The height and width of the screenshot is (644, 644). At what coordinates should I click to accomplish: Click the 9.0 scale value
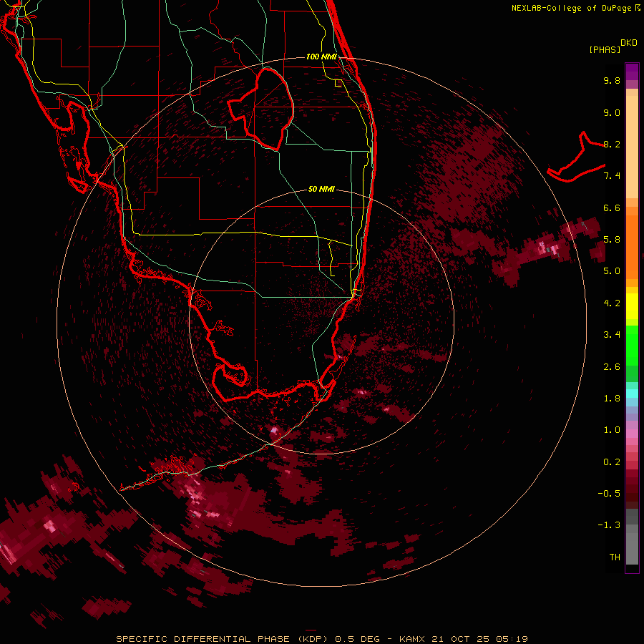click(612, 112)
